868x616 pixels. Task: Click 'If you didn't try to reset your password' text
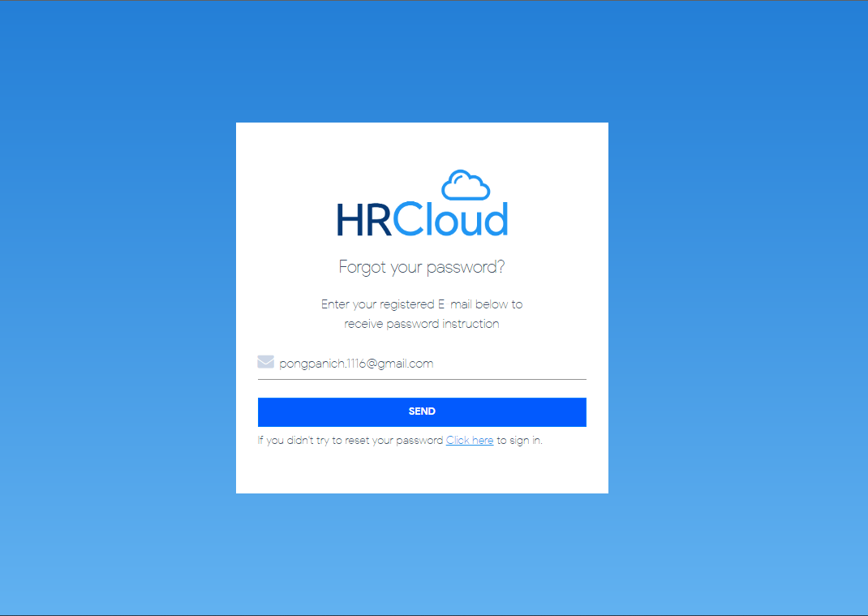350,441
